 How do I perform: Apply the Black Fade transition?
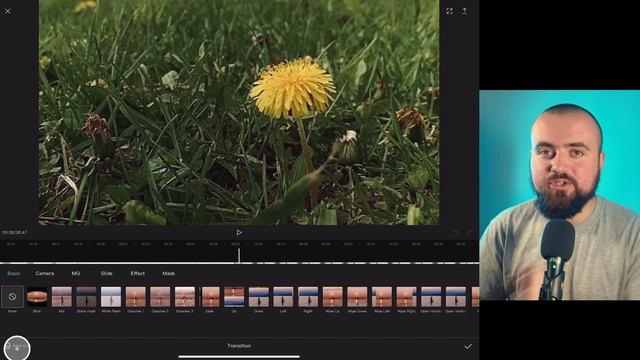pos(86,297)
